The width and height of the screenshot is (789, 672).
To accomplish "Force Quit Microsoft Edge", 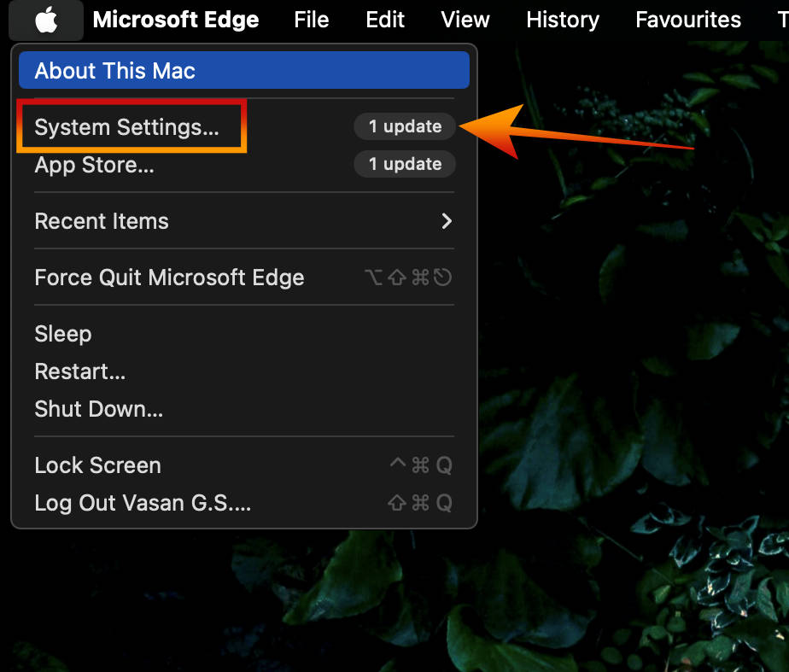I will (169, 278).
